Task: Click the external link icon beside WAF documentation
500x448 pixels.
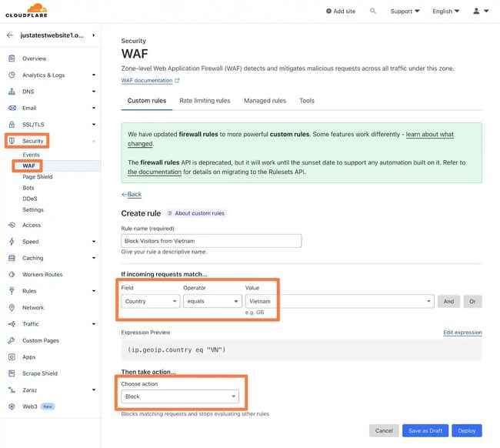Action: (x=177, y=81)
